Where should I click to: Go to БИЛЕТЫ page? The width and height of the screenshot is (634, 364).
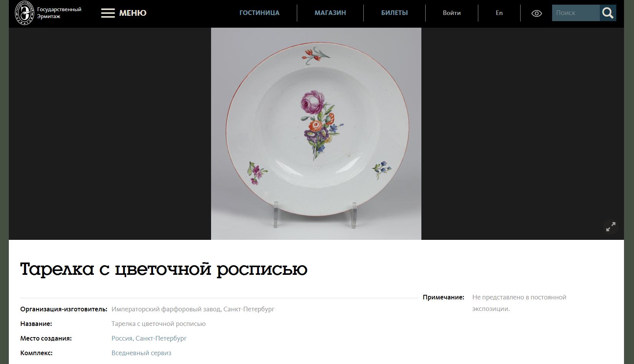(x=394, y=13)
